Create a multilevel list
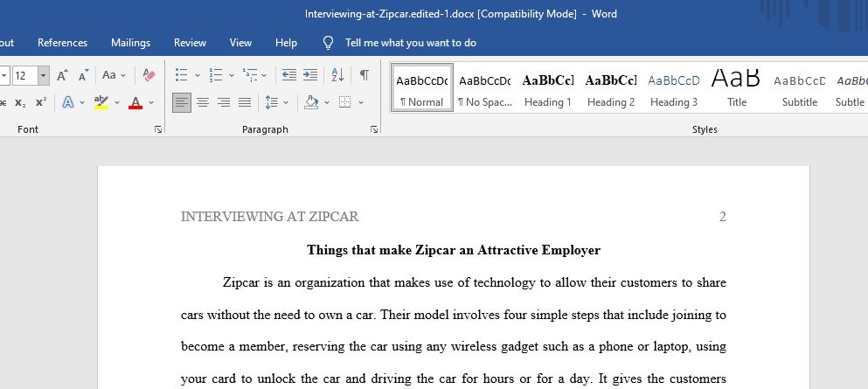Screen dimensions: 868x389 (250, 74)
